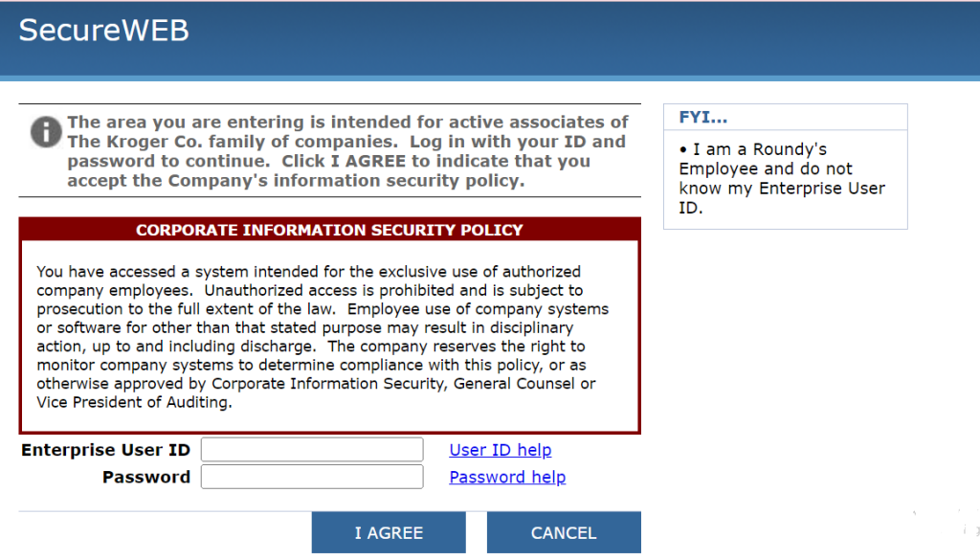Screen dimensions: 980x560
Task: Click into the Password input box
Action: (312, 477)
